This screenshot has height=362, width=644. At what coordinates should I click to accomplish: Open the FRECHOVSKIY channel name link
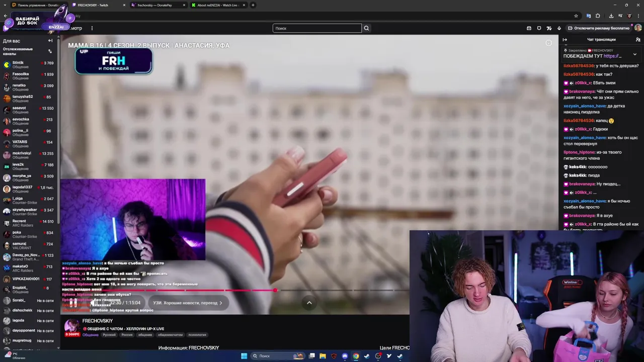(98, 321)
